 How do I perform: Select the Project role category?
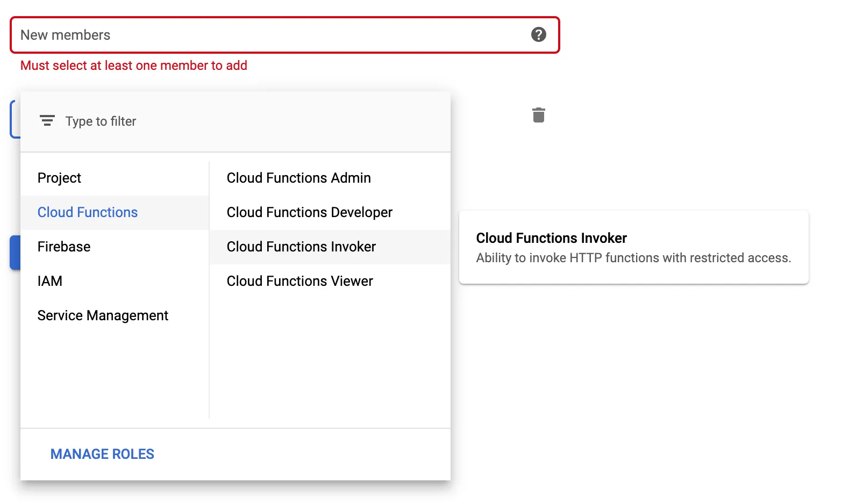click(59, 178)
